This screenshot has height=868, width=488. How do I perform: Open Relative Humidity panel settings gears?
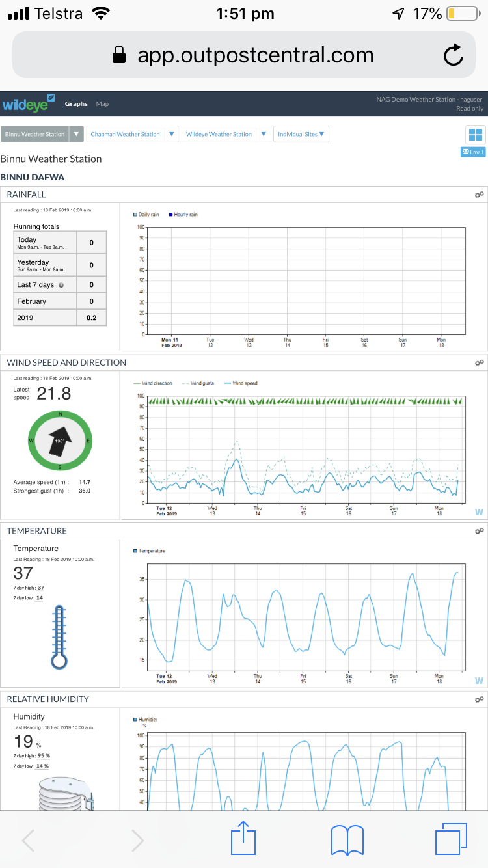coord(479,699)
